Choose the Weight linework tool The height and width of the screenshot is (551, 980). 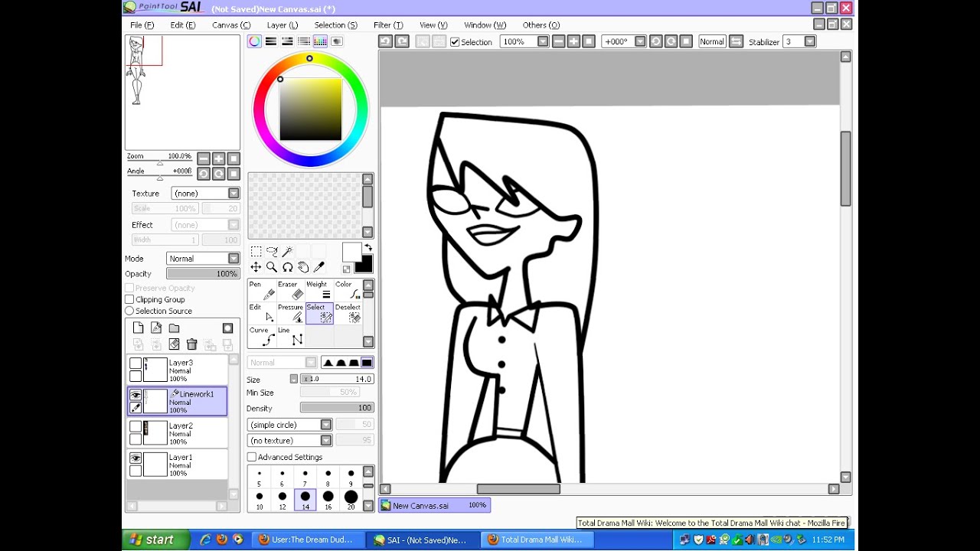(319, 291)
